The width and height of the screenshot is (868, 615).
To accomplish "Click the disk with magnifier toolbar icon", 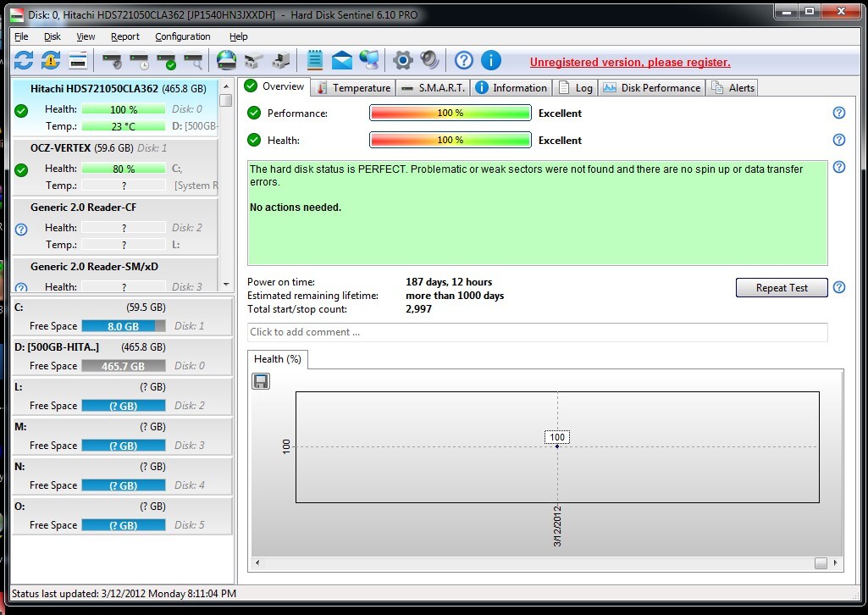I will click(193, 60).
